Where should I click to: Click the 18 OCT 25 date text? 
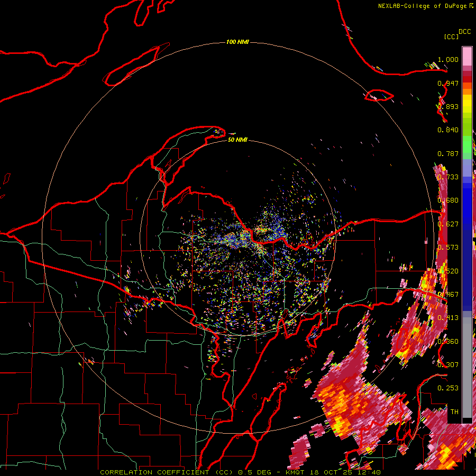[331, 472]
